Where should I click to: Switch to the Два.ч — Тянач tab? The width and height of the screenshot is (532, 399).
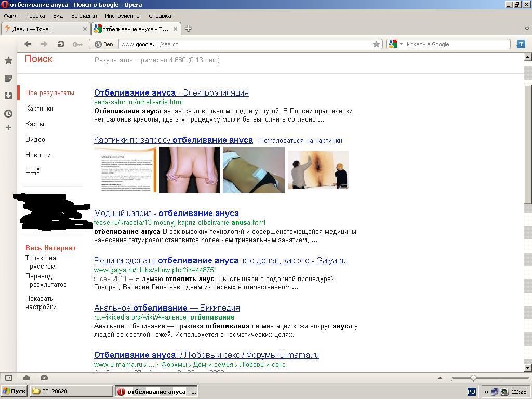[x=46, y=29]
